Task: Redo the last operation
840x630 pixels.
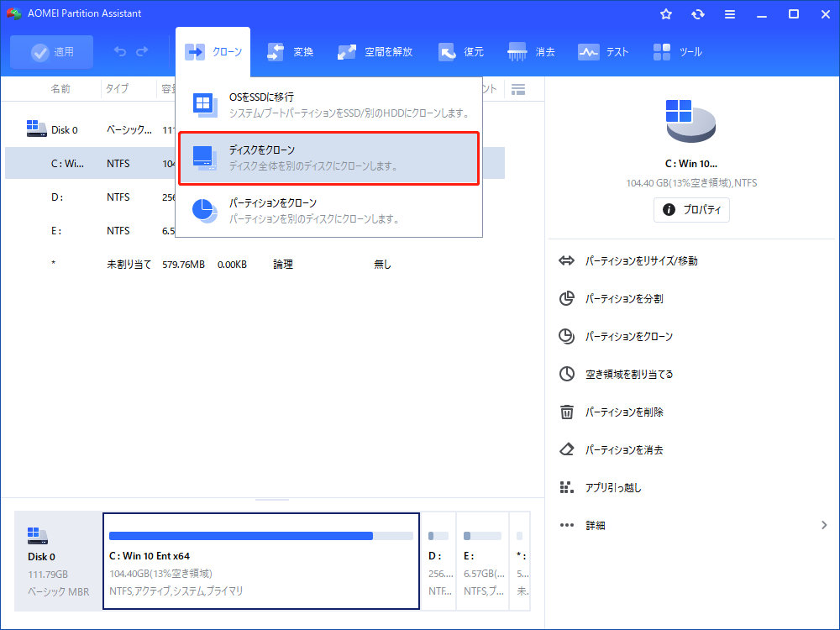Action: (x=142, y=51)
